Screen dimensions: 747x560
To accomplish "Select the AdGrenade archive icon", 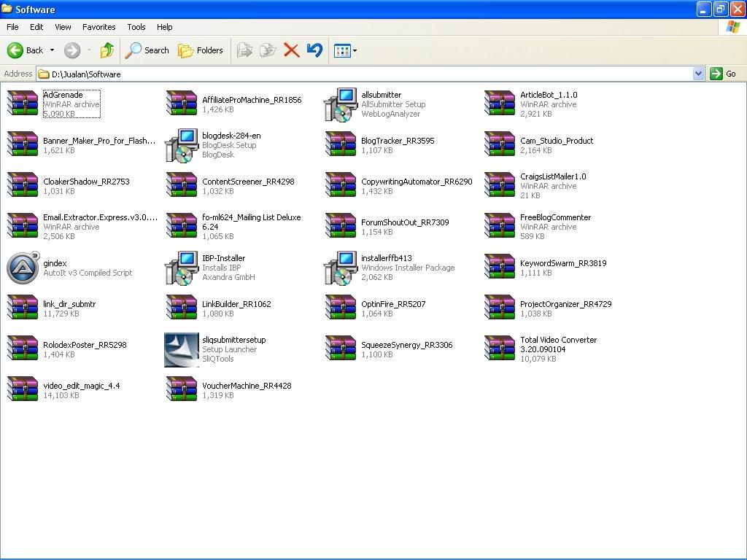I will 23,104.
